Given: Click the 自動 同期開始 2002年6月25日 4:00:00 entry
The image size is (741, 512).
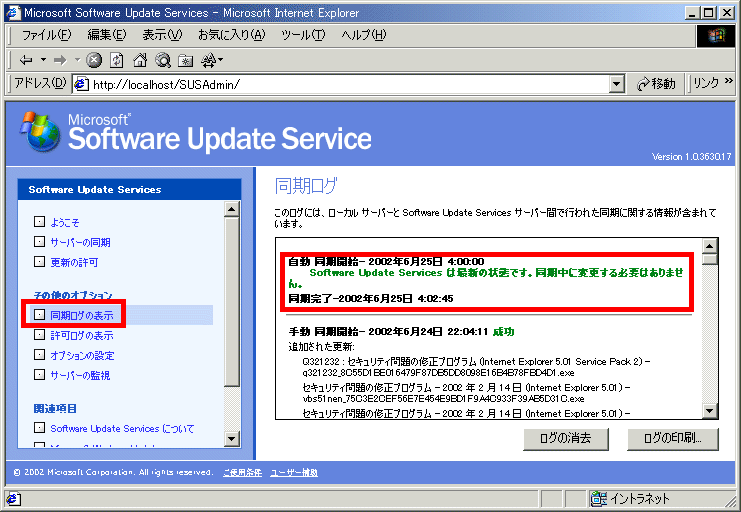Looking at the screenshot, I should coord(386,261).
